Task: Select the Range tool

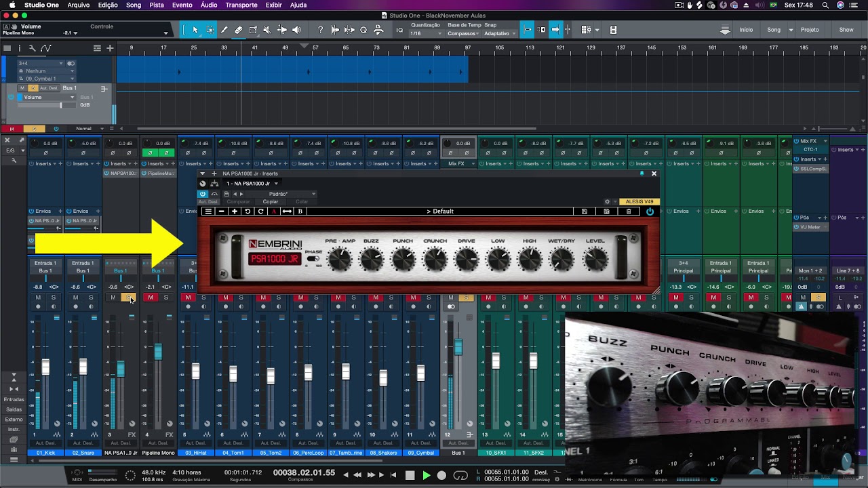Action: tap(210, 30)
